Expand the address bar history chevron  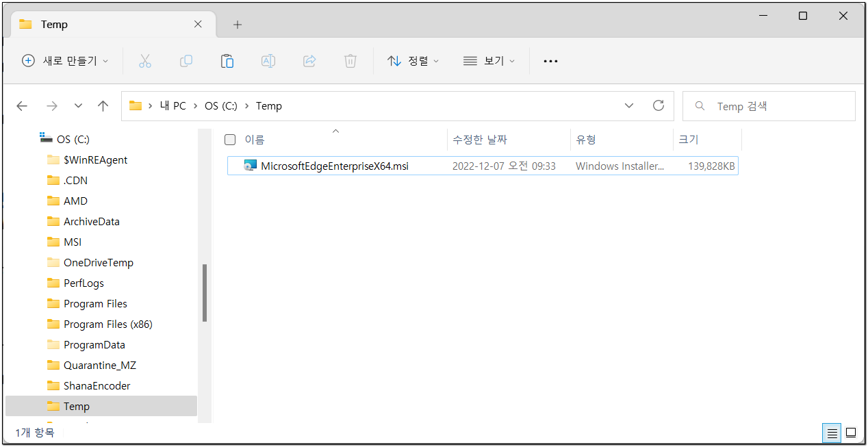[x=629, y=105]
